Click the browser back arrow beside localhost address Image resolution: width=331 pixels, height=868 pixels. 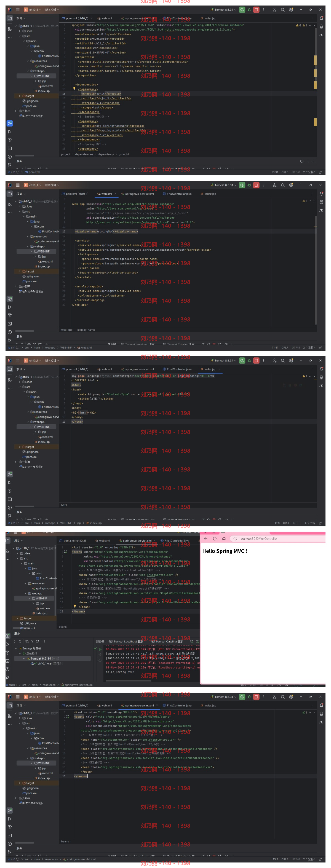click(205, 539)
